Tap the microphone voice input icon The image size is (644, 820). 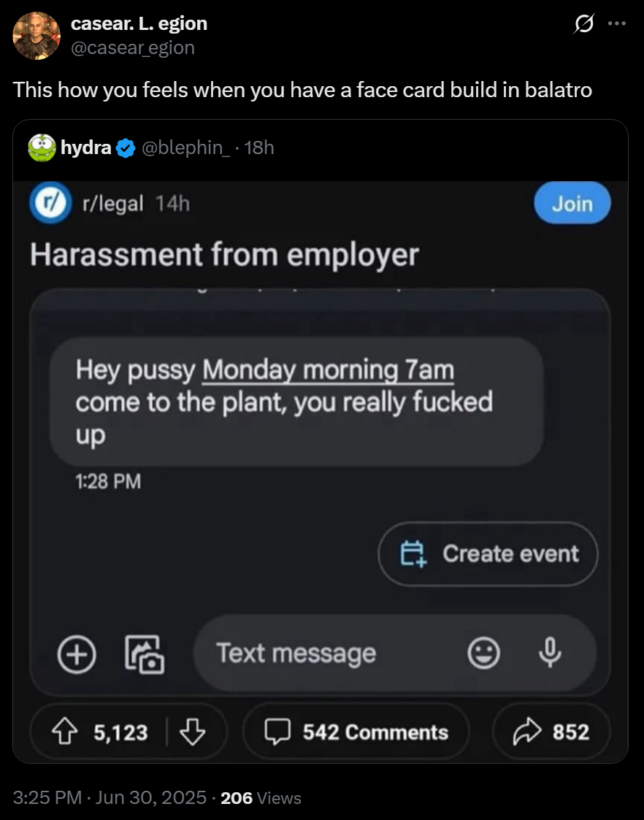pos(548,652)
